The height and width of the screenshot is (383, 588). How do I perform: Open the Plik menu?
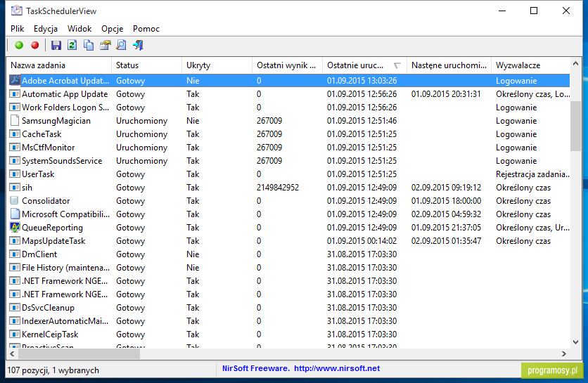click(x=18, y=29)
